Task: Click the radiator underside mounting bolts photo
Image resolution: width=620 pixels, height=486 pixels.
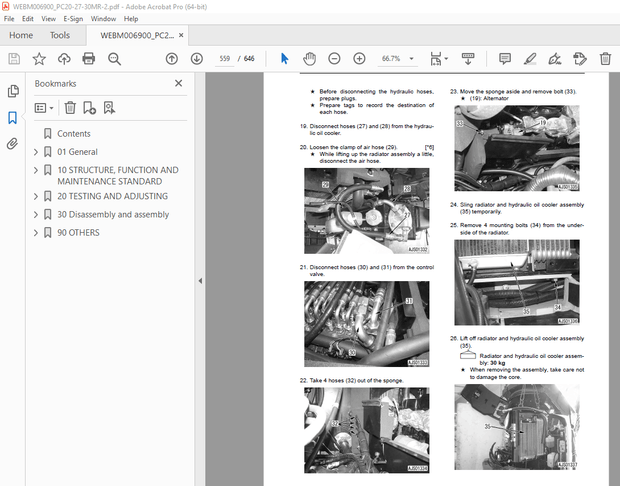Action: tap(517, 282)
